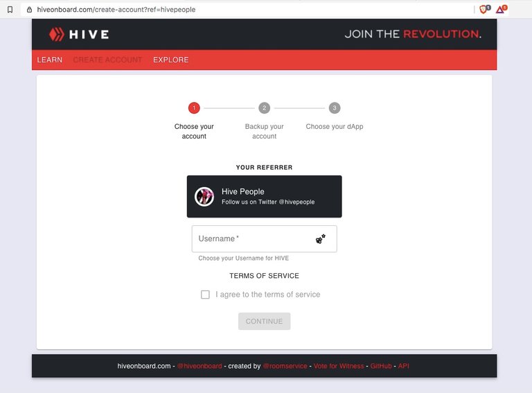
Task: Click the TERMS OF SERVICE heading
Action: click(265, 276)
